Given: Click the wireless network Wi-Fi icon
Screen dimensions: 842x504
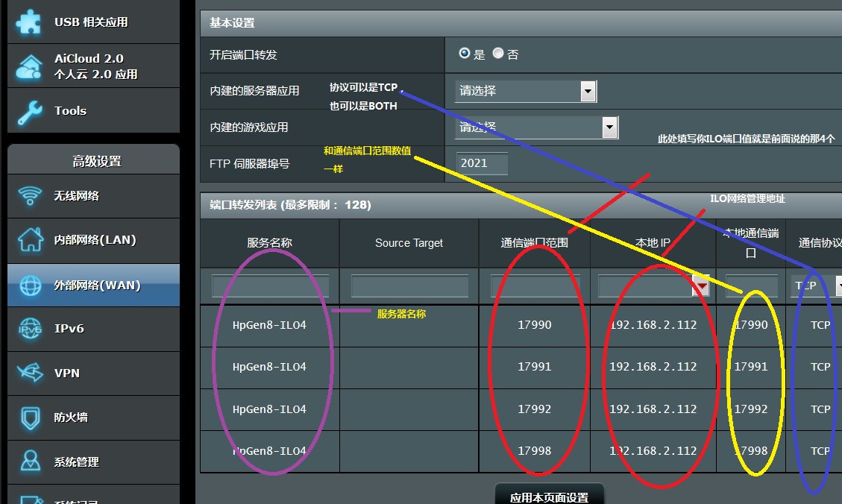Looking at the screenshot, I should pos(30,196).
